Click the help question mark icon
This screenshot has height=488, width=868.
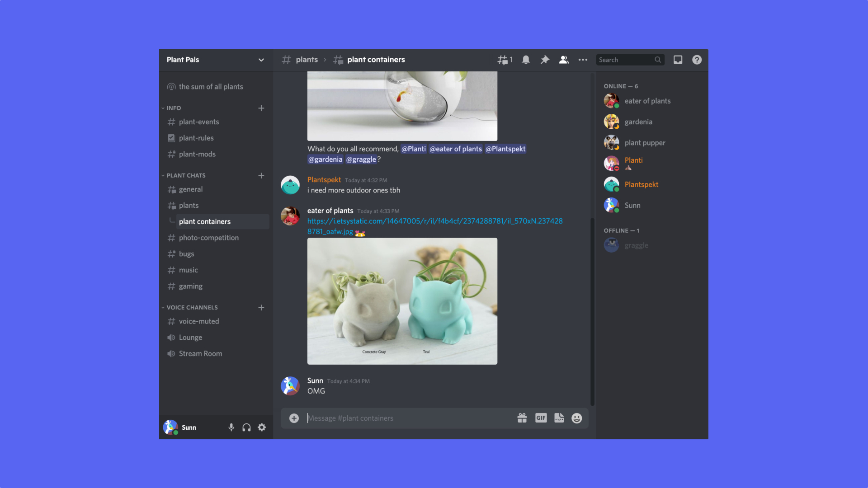tap(696, 59)
